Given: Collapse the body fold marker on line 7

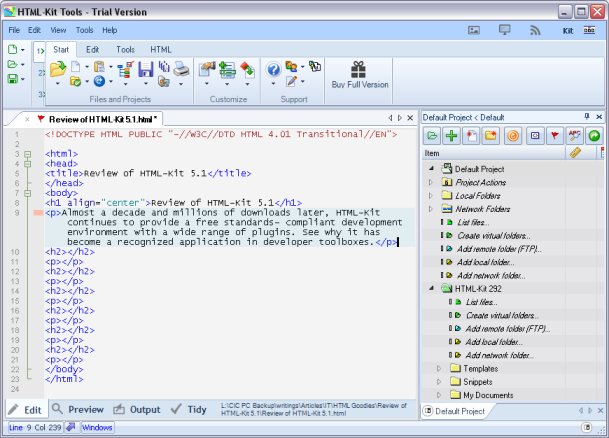Looking at the screenshot, I should coord(28,193).
